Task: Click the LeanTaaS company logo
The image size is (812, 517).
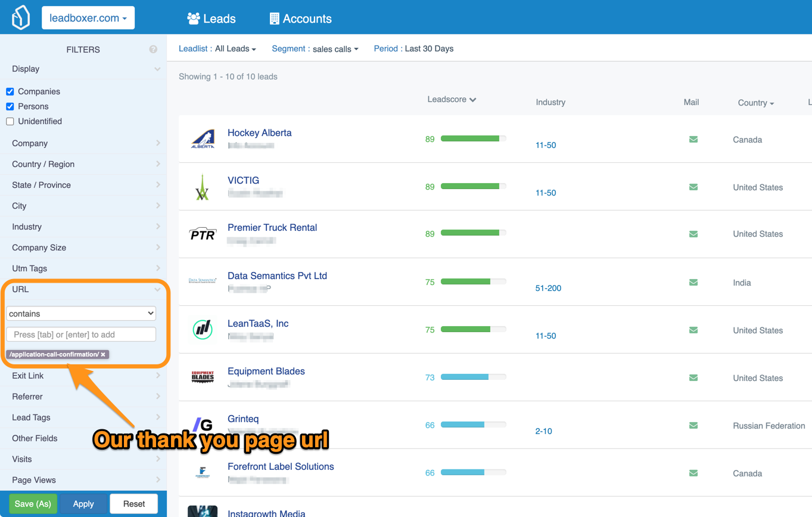Action: coord(203,329)
